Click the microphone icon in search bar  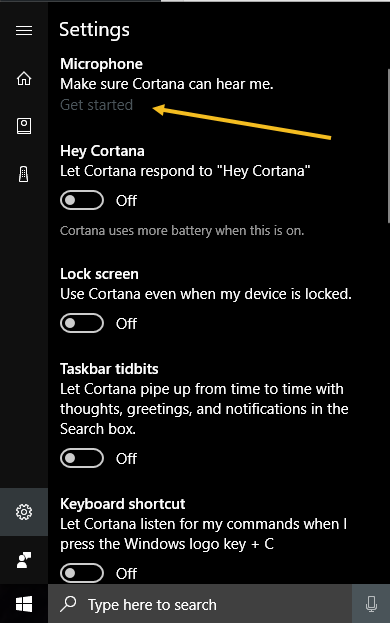371,604
